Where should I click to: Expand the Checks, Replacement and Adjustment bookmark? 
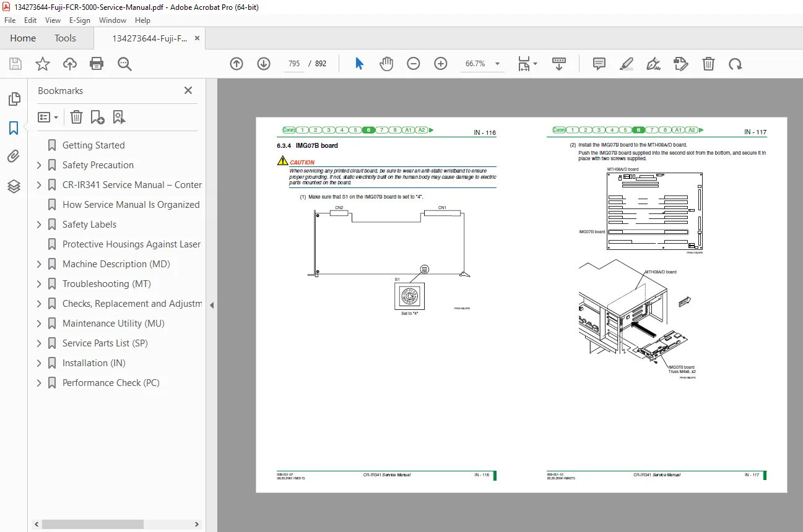39,304
